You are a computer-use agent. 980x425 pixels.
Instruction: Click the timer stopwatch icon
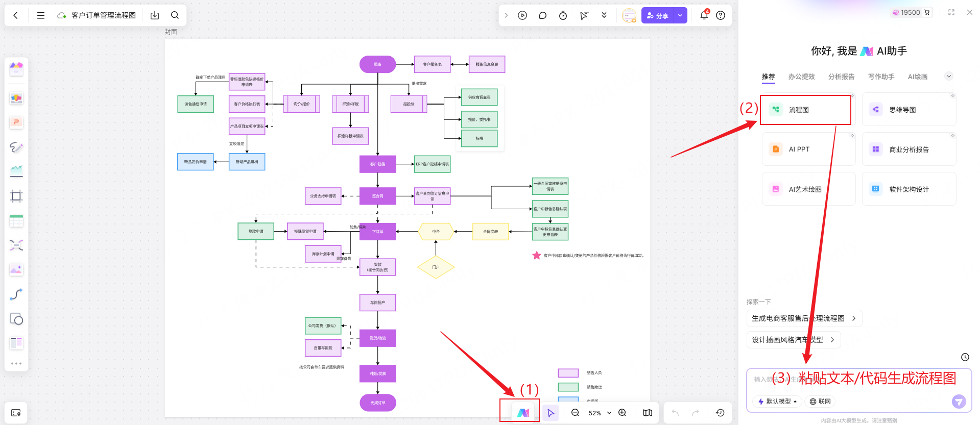pyautogui.click(x=563, y=15)
